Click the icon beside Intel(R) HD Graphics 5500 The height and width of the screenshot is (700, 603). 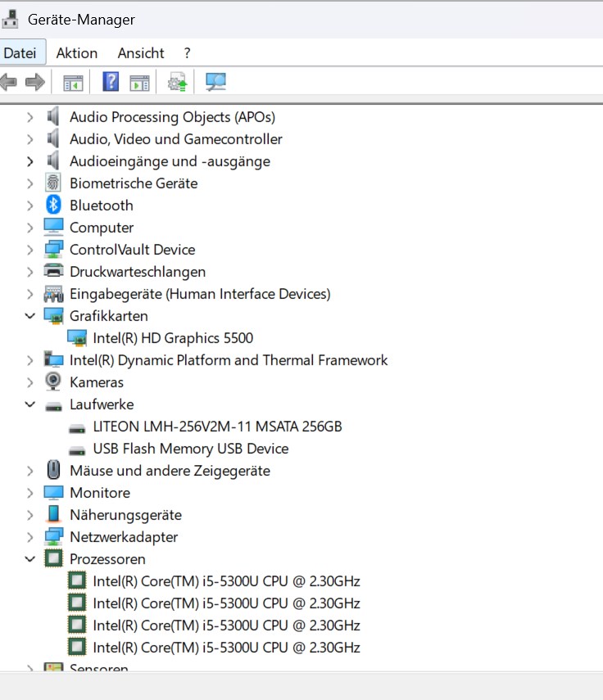[x=77, y=338]
